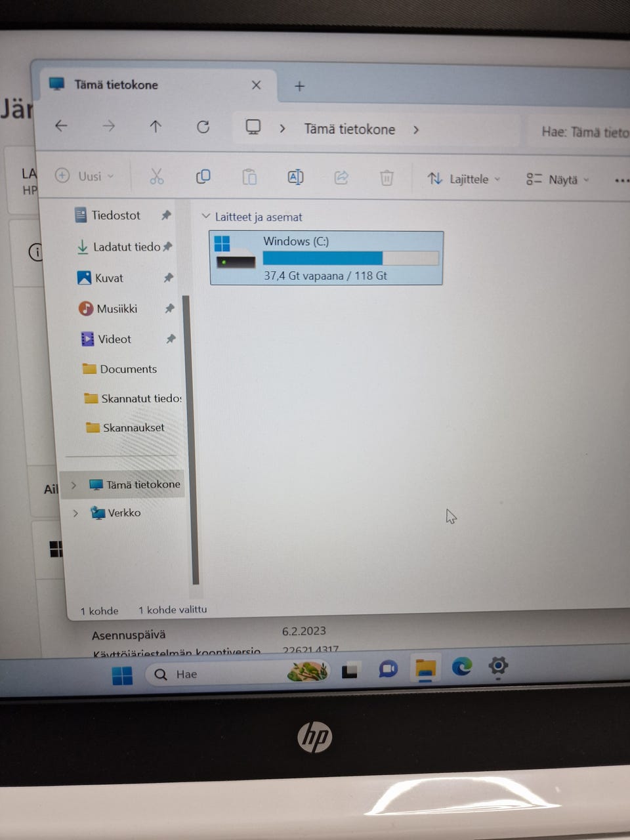Select the Windows (C:) drive tile

pos(326,258)
